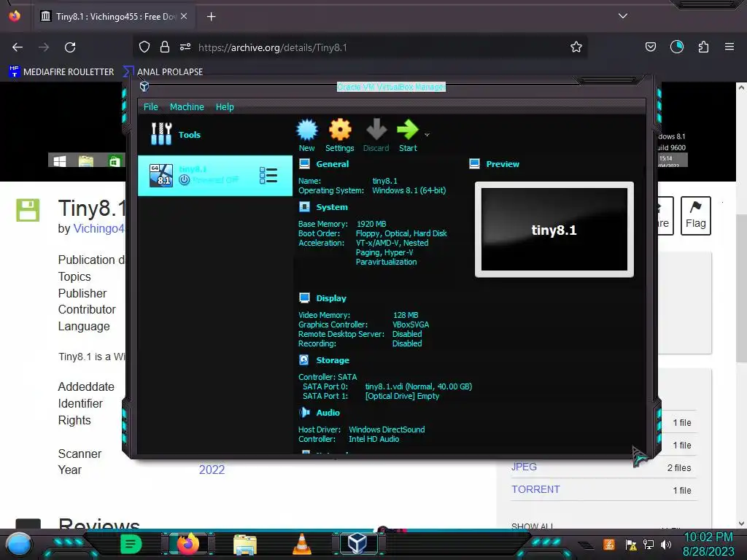The image size is (747, 560).
Task: Open the Help menu in VirtualBox
Action: tap(225, 106)
